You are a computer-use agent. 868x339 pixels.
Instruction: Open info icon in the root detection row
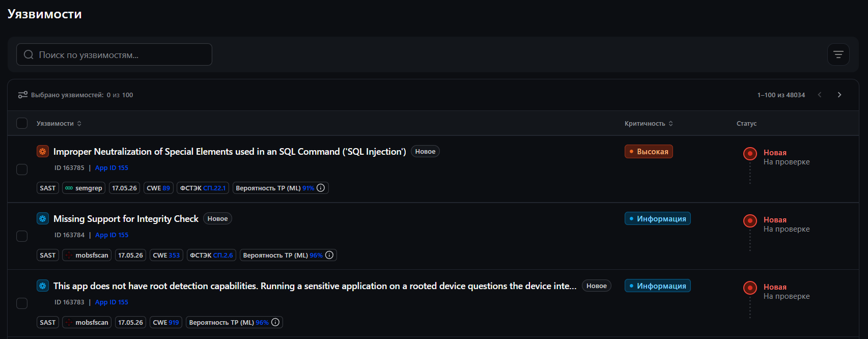click(275, 322)
